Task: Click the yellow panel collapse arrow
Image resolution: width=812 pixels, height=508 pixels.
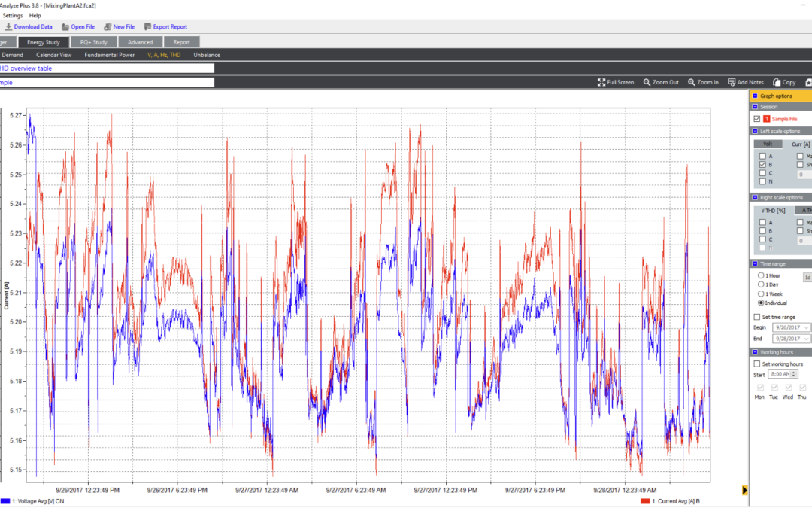Action: coord(744,490)
